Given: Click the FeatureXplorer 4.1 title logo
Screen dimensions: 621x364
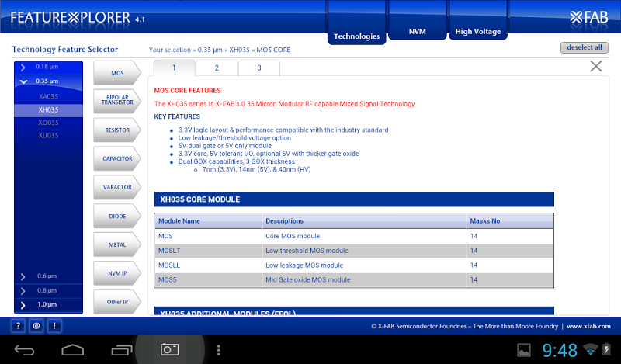Looking at the screenshot, I should [x=77, y=18].
